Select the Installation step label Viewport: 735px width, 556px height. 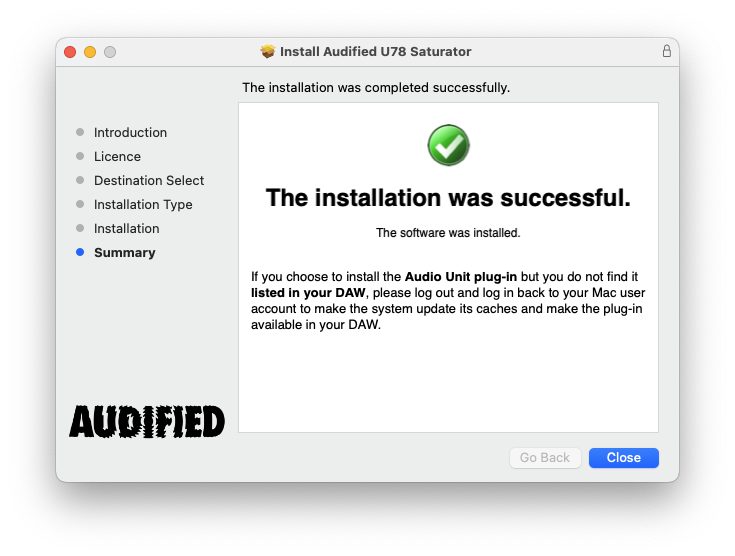(127, 229)
